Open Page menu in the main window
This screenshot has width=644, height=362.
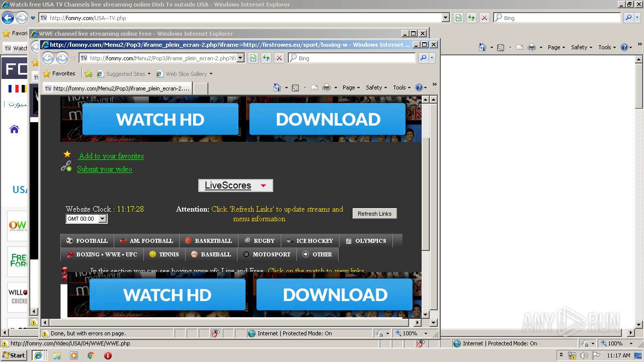[556, 47]
